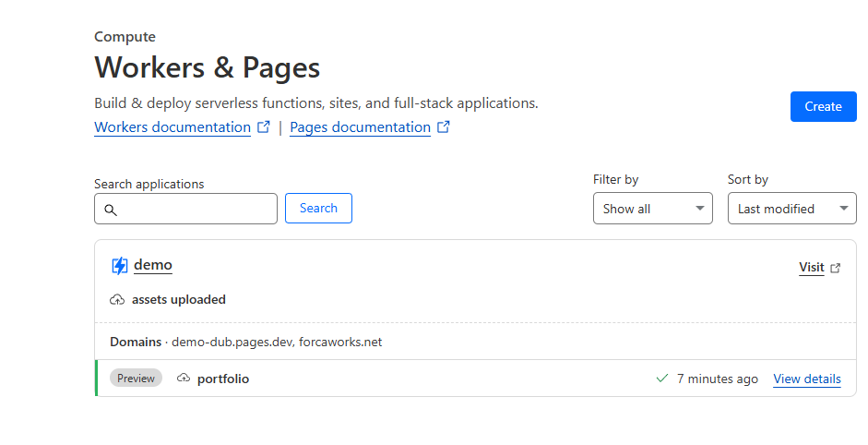Click the Workers & Pages heading

[x=207, y=67]
